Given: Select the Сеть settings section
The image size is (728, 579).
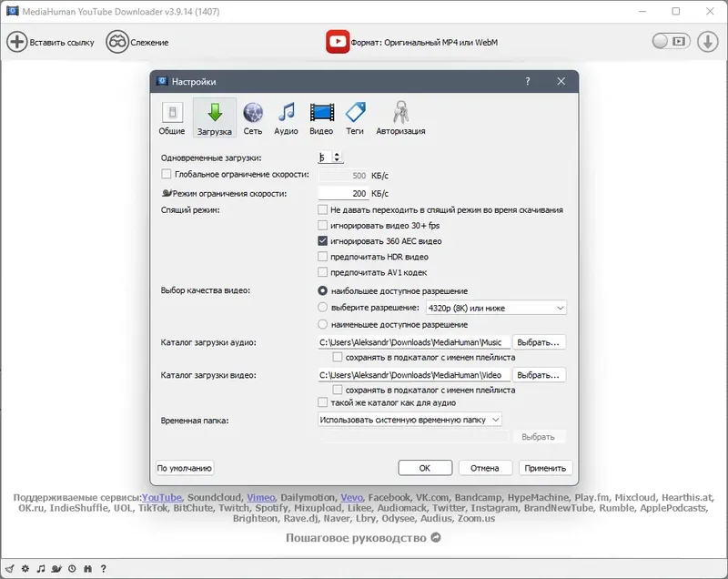Looking at the screenshot, I should click(x=251, y=116).
